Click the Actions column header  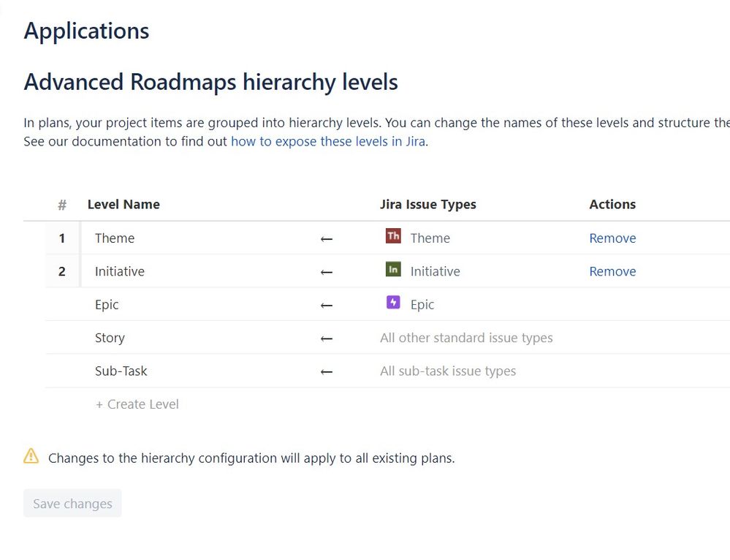612,204
